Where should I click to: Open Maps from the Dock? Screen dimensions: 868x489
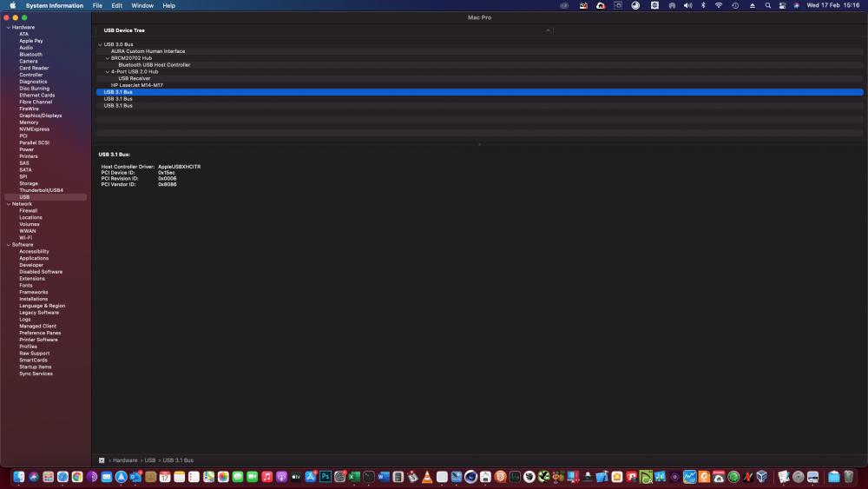(x=208, y=477)
